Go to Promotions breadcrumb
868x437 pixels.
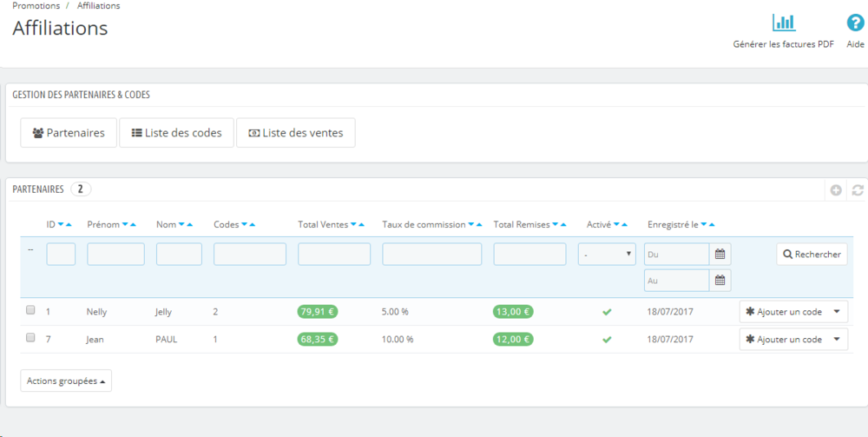click(36, 6)
